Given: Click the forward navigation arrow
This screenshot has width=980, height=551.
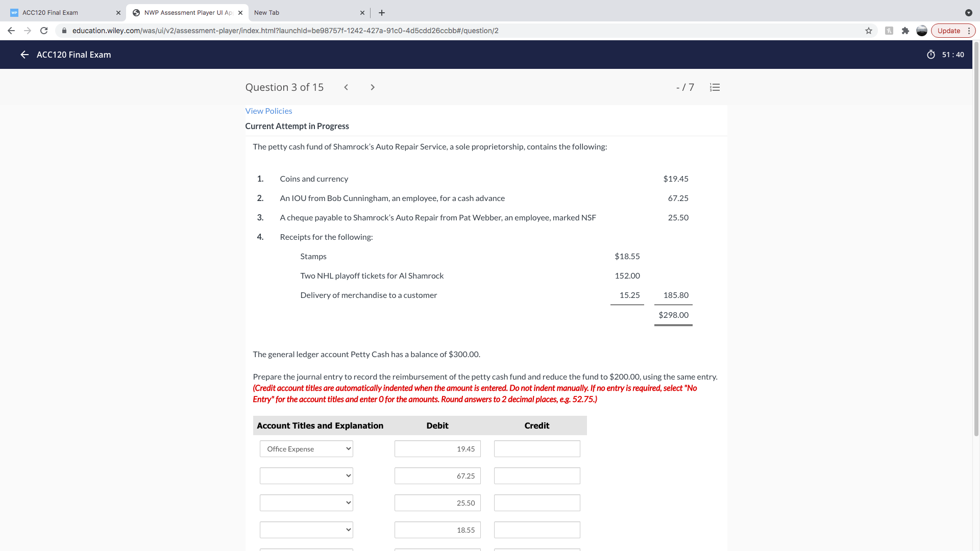Looking at the screenshot, I should click(28, 31).
